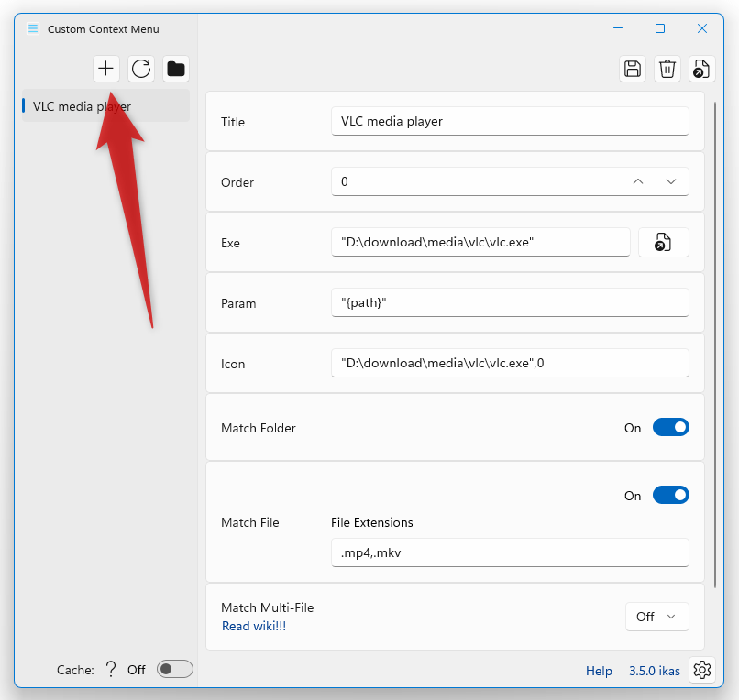Close the Custom Context Menu window

tap(702, 28)
